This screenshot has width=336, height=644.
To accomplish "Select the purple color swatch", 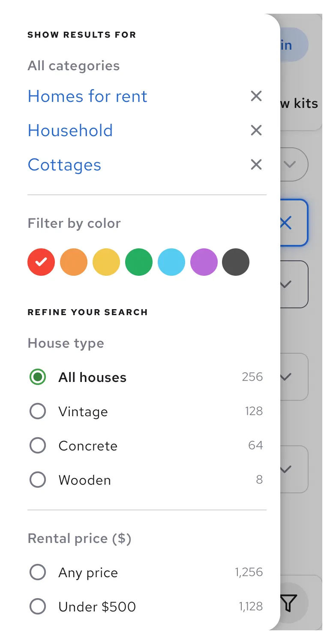I will point(204,262).
